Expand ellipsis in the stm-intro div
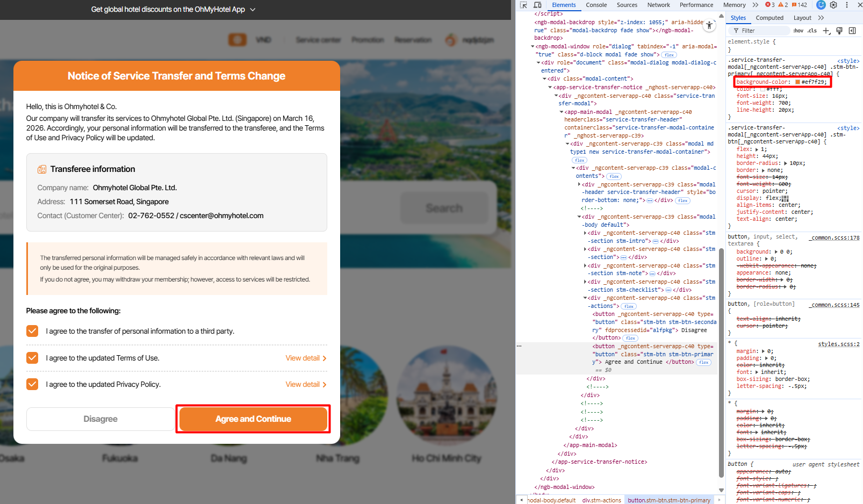Image resolution: width=863 pixels, height=504 pixels. [656, 241]
